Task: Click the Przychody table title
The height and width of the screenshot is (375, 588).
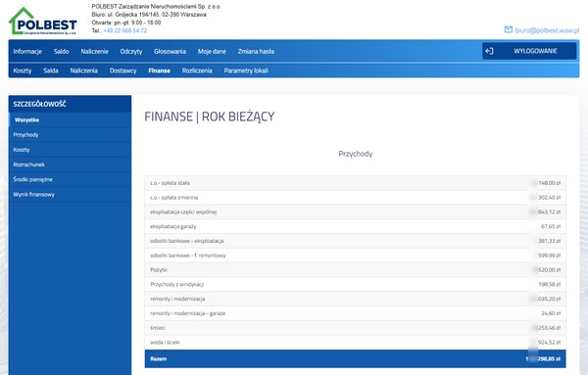Action: 355,154
